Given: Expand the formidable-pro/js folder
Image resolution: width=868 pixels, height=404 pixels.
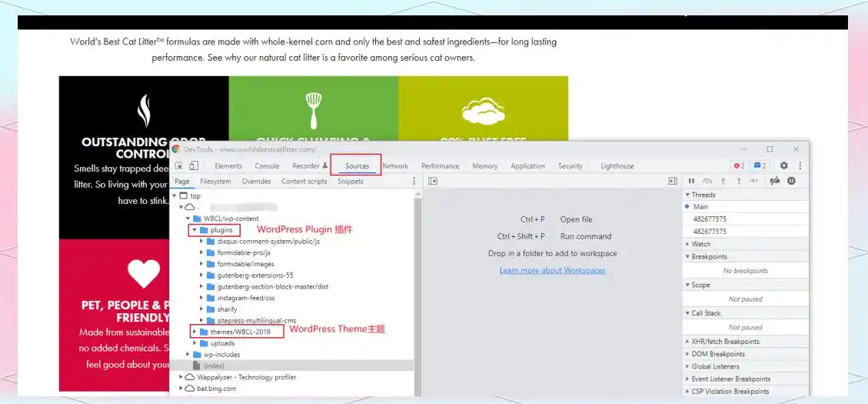Looking at the screenshot, I should coord(201,252).
